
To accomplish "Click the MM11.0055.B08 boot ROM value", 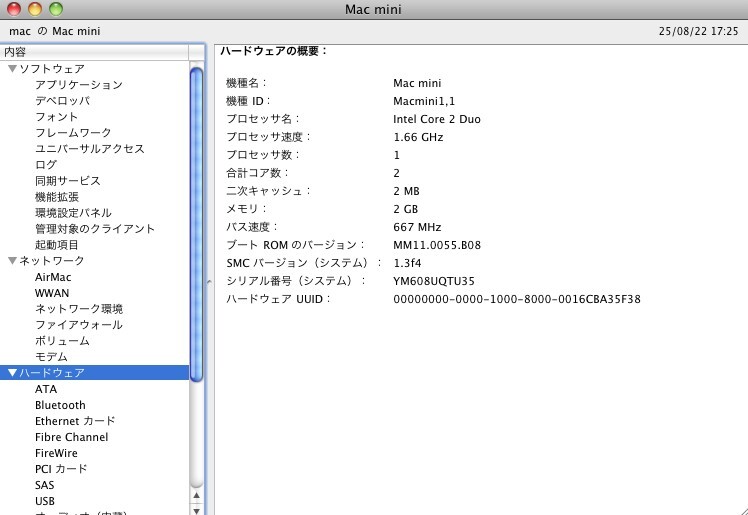I will [x=436, y=245].
